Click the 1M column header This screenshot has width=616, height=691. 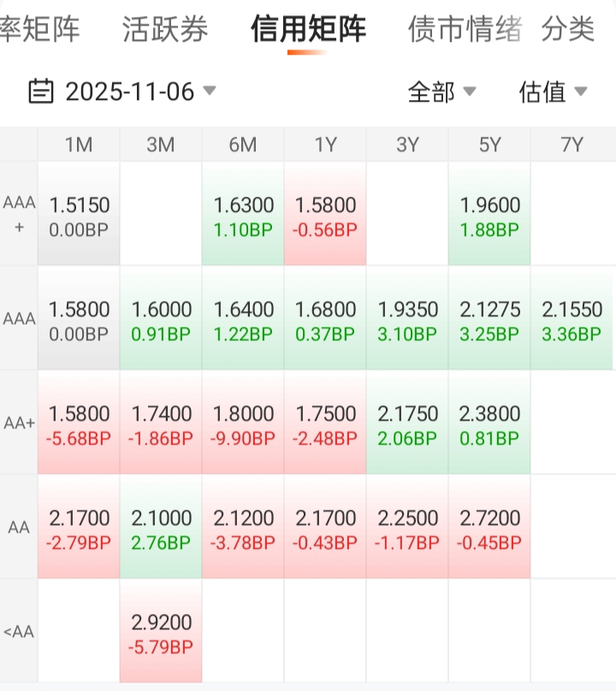pos(79,145)
